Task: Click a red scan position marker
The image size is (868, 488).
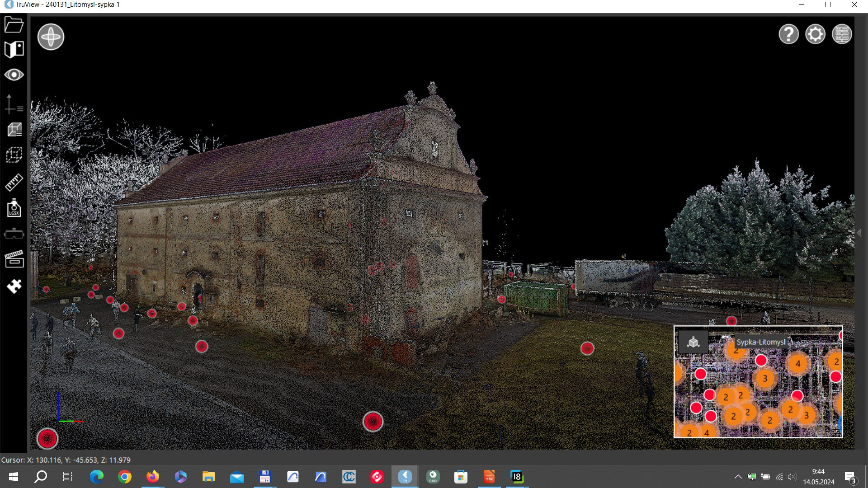Action: pos(373,422)
